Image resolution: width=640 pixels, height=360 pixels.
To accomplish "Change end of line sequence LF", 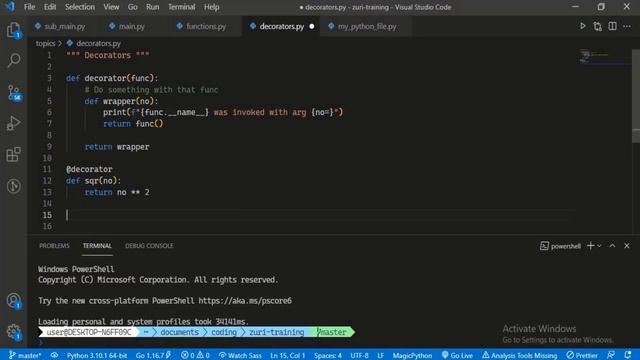I will (x=380, y=356).
